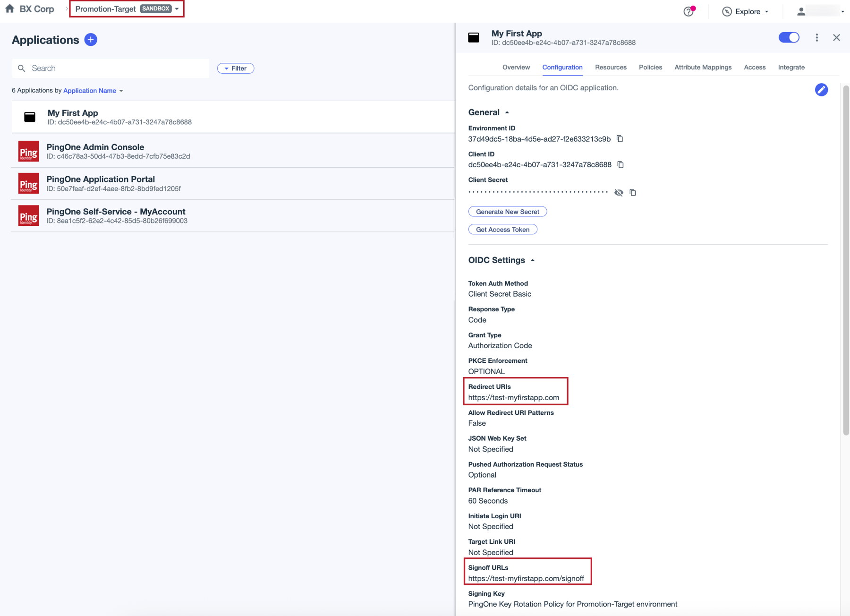Screen dimensions: 850x616
Task: Select PingOne Admin Console application
Action: pos(233,151)
